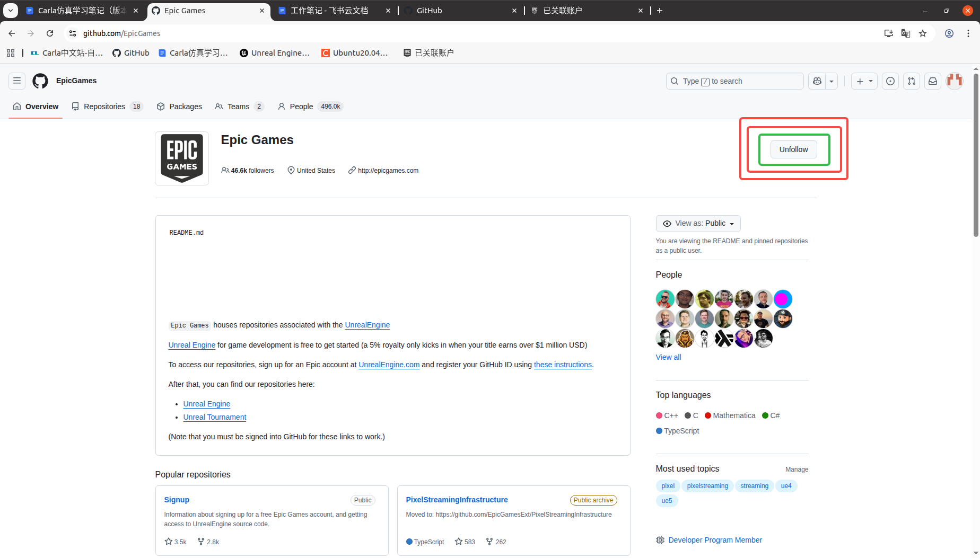Bookmark this page with the star icon

coord(923,33)
